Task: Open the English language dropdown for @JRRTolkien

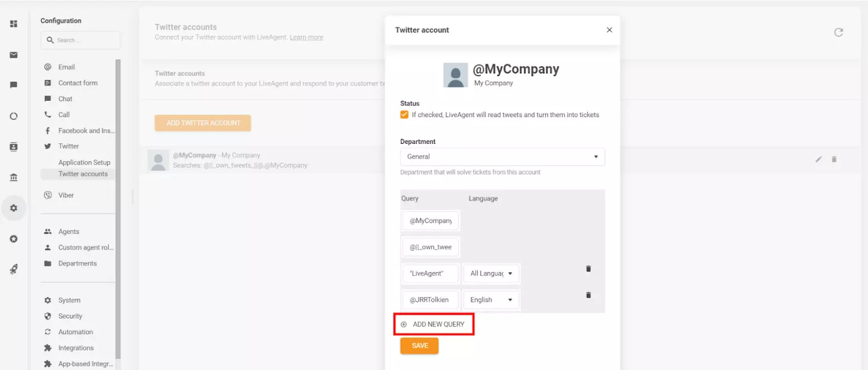Action: pos(490,299)
